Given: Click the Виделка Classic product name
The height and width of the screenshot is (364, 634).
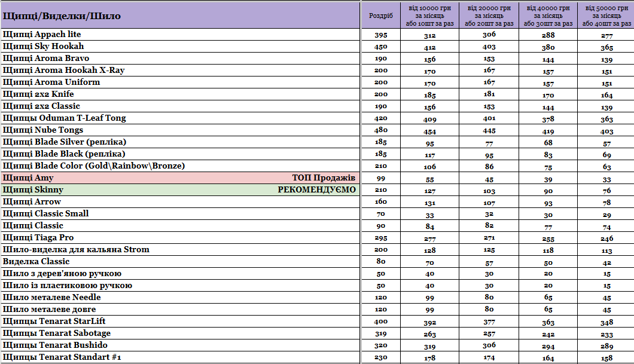Looking at the screenshot, I should pos(36,262).
